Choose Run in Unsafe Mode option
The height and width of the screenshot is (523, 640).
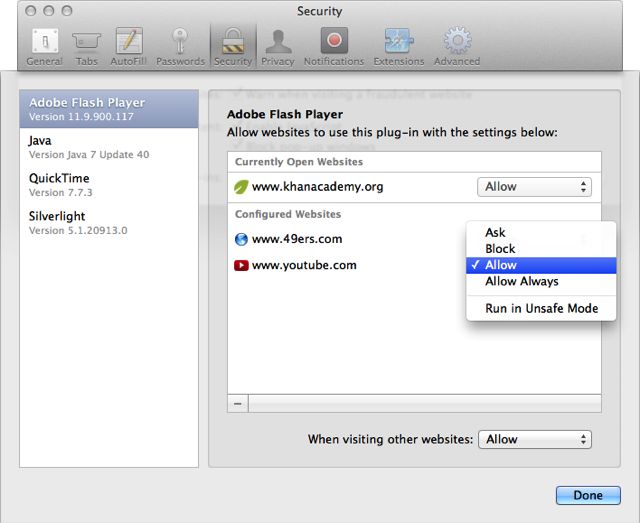point(541,308)
